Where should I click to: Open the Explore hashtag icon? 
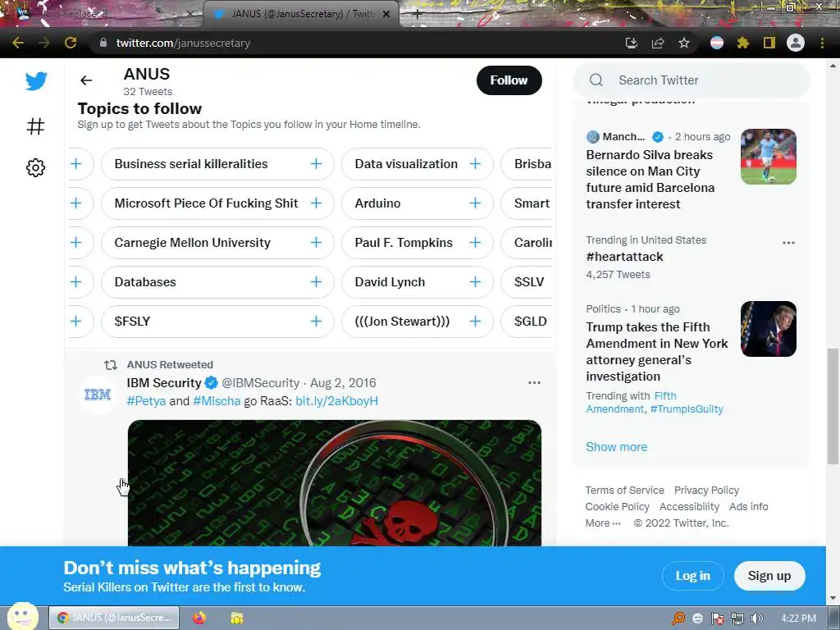[x=35, y=126]
